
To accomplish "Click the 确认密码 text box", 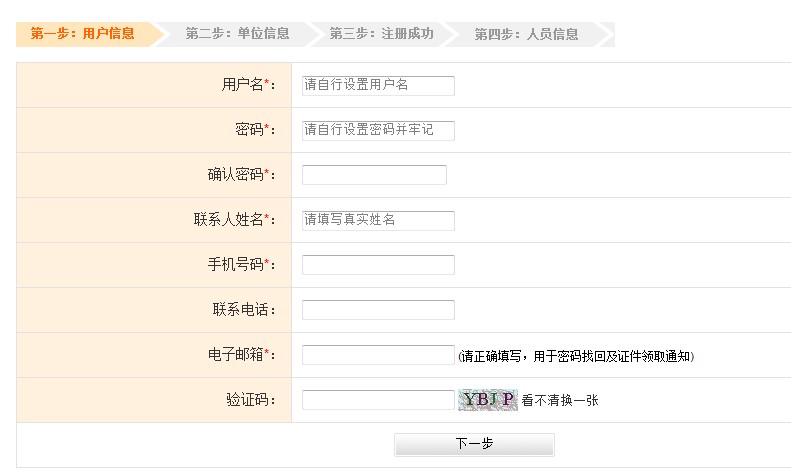I will coord(374,175).
